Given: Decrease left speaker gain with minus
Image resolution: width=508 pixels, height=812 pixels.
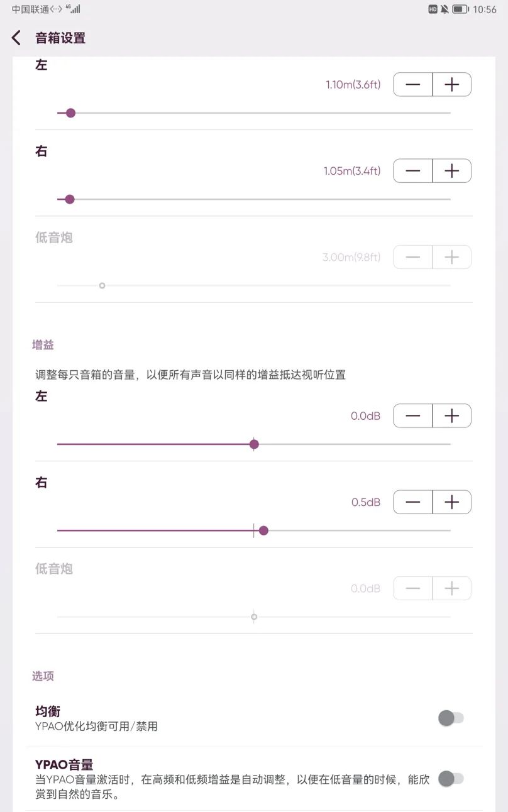Looking at the screenshot, I should click(413, 416).
